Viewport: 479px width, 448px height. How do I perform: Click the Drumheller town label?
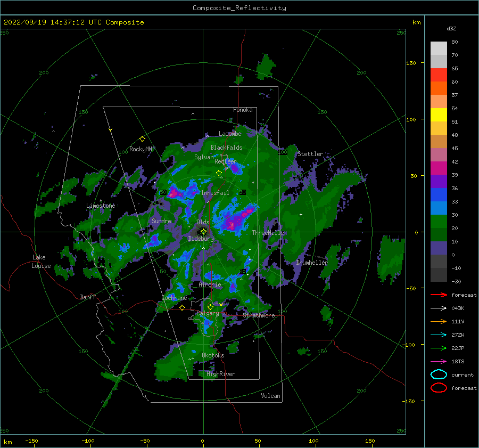312,263
